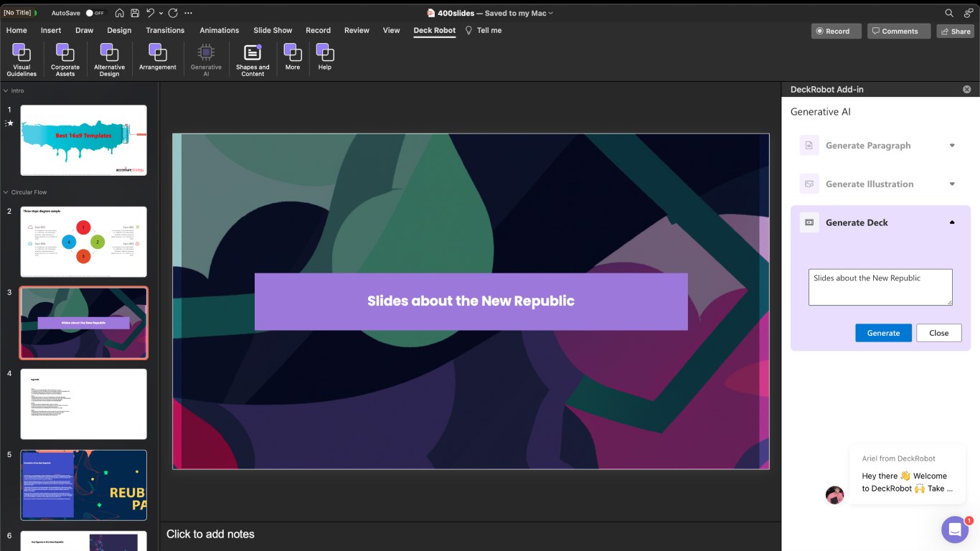The width and height of the screenshot is (980, 551).
Task: Open the undo history dropdown arrow
Action: 161,13
